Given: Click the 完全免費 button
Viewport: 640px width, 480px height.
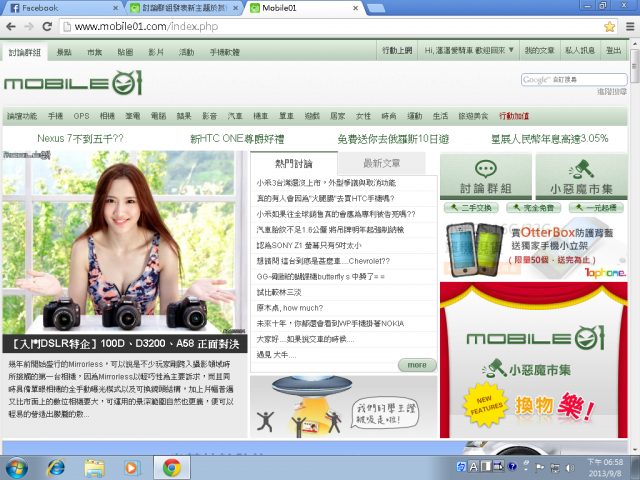Looking at the screenshot, I should tap(534, 208).
